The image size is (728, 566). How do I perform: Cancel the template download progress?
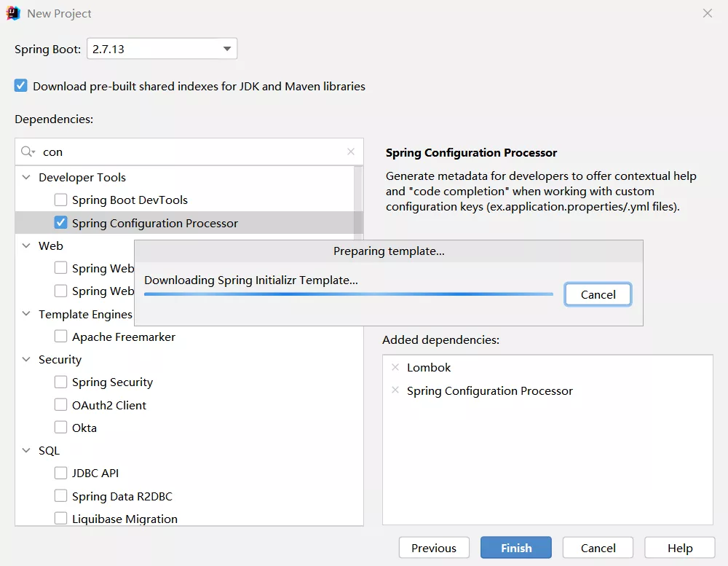(x=598, y=294)
